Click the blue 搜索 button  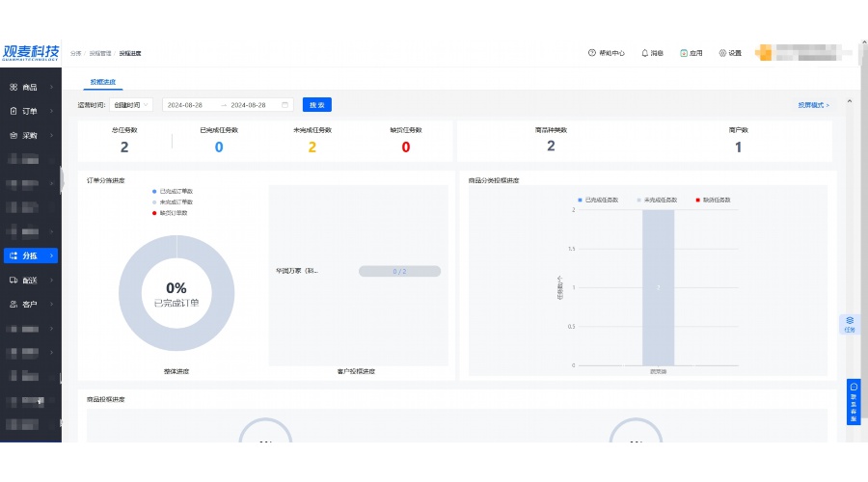[x=316, y=105]
